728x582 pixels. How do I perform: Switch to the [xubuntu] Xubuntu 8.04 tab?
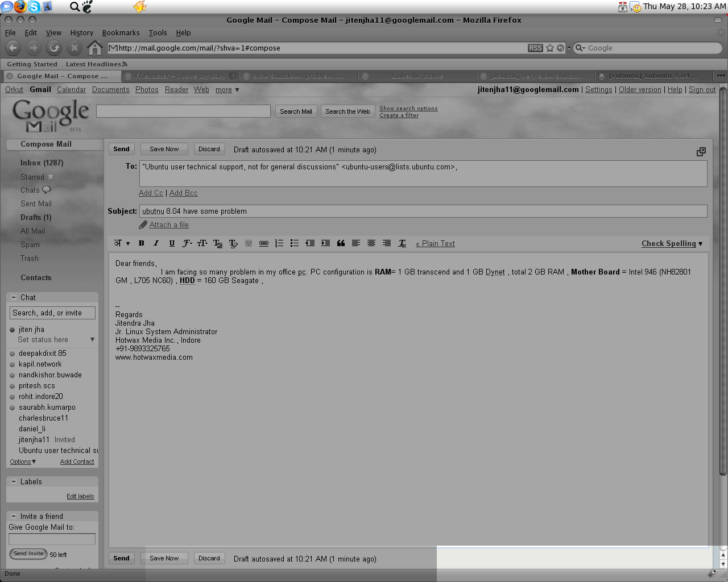point(653,76)
